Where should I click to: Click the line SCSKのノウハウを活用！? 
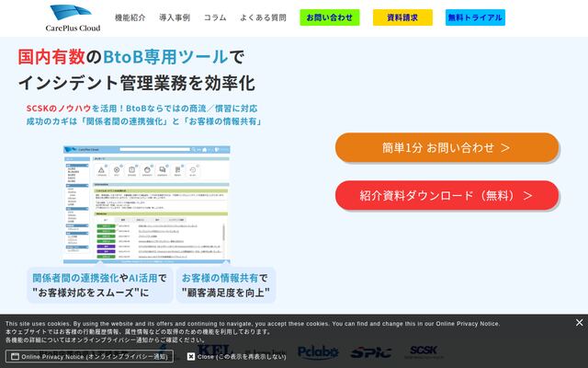pyautogui.click(x=75, y=109)
